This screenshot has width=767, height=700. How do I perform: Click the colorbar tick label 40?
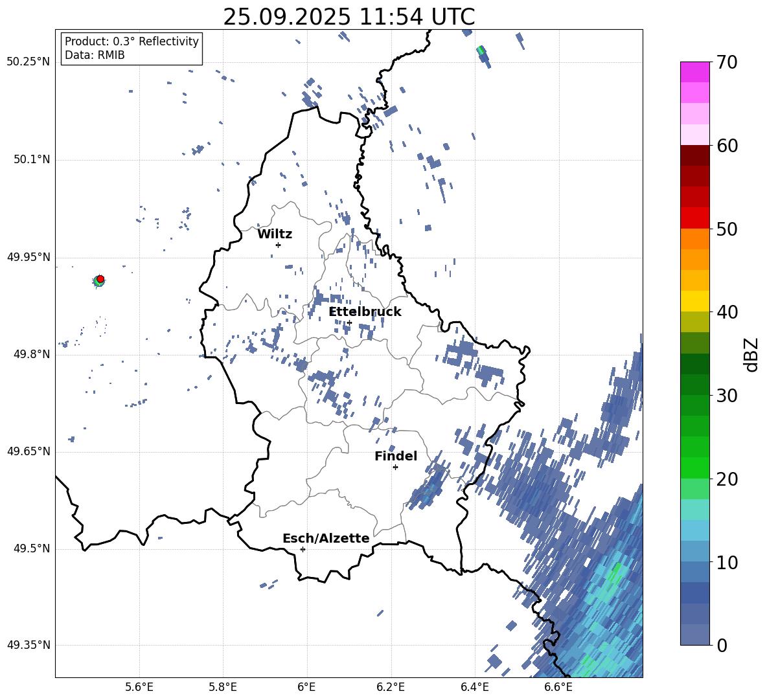727,312
